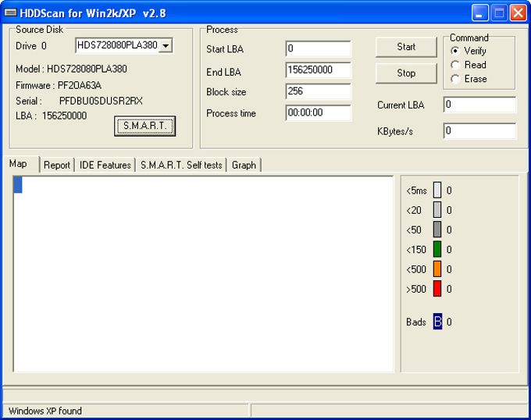Viewport: 531px width, 420px height.
Task: Click 'Windows XP found' status text
Action: 45,411
